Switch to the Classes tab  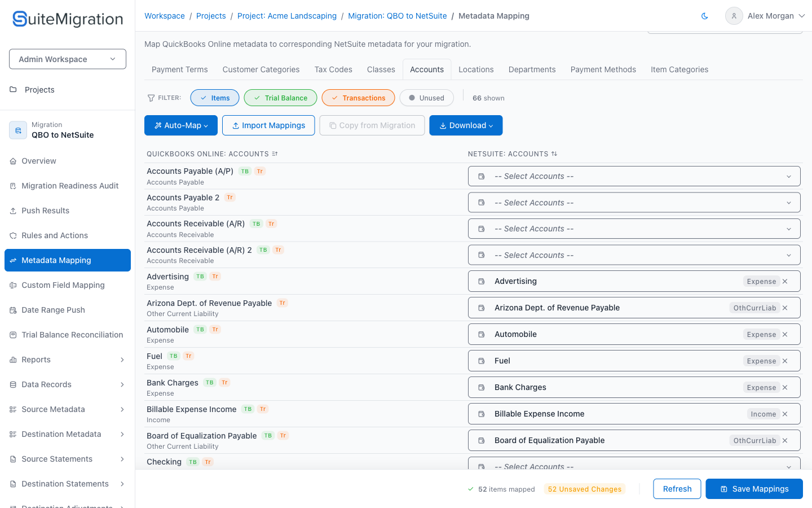[x=381, y=69]
